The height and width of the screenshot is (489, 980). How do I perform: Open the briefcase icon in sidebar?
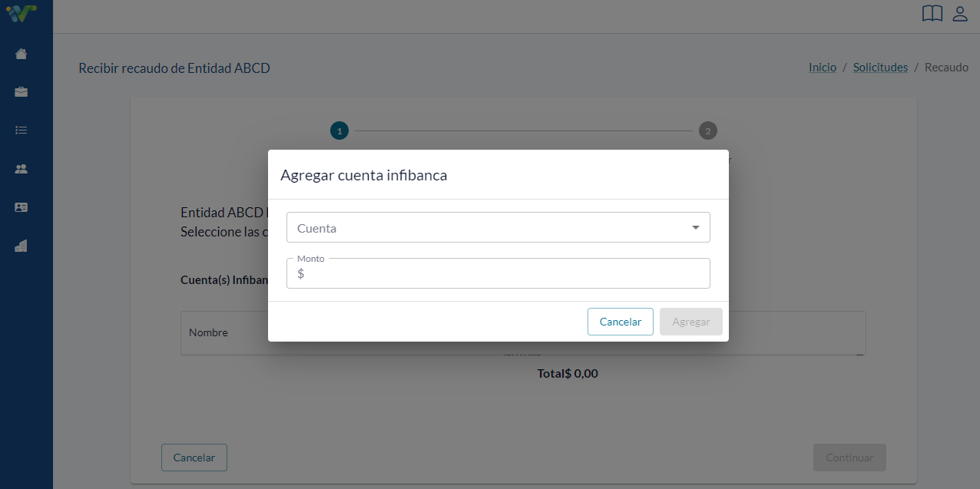pos(22,92)
